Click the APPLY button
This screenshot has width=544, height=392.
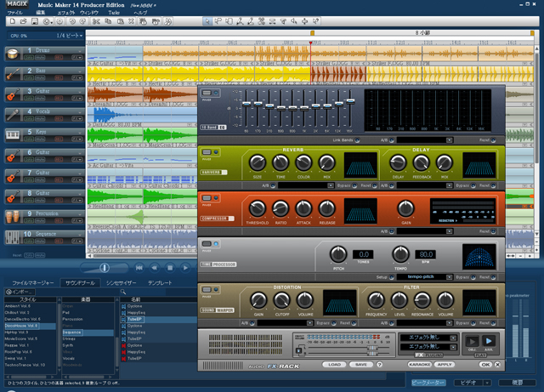click(x=445, y=365)
